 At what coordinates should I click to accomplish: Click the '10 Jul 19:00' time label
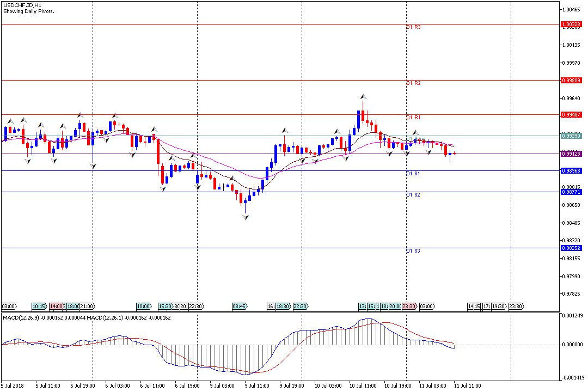[398, 386]
